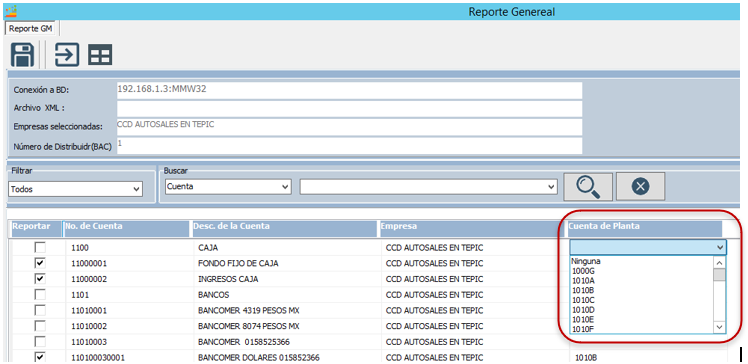Click BANCOMER DOLARES 015852366 cell
The height and width of the screenshot is (364, 748).
point(259,357)
